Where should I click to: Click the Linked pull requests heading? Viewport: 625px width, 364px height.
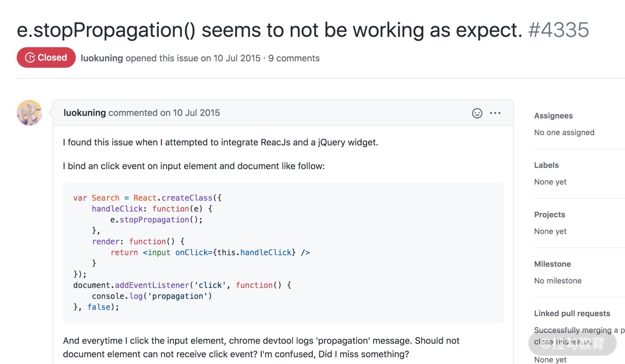coord(572,314)
